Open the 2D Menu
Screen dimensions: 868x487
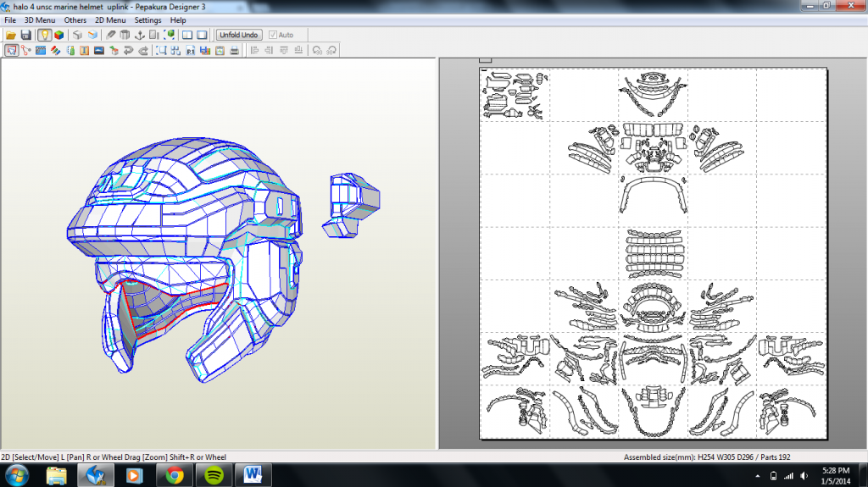(110, 20)
